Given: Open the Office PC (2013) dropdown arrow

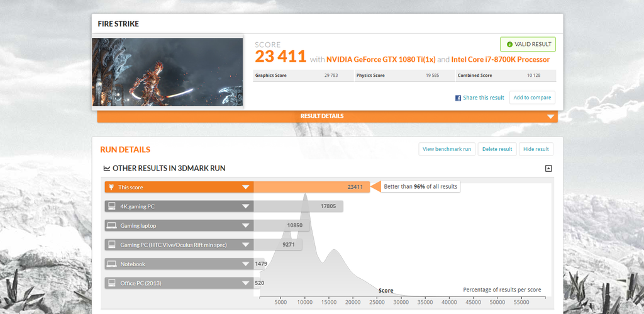Looking at the screenshot, I should pyautogui.click(x=246, y=283).
